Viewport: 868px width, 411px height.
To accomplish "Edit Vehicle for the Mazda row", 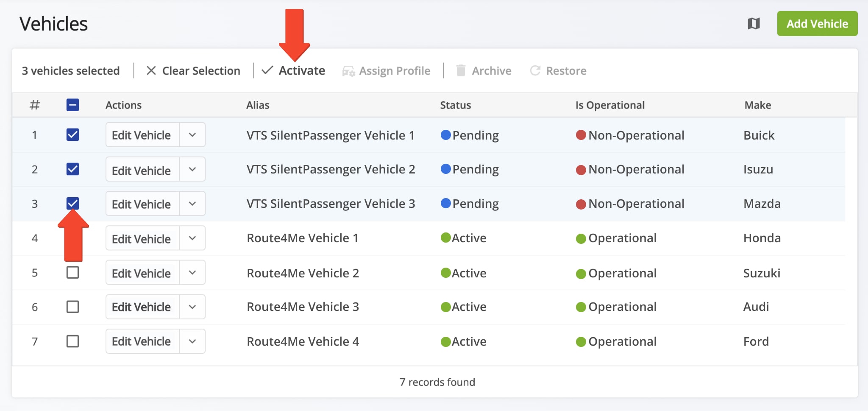I will coord(142,204).
